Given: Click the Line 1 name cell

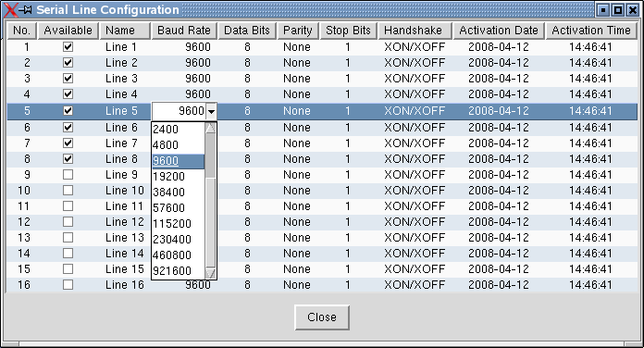Looking at the screenshot, I should coord(125,47).
